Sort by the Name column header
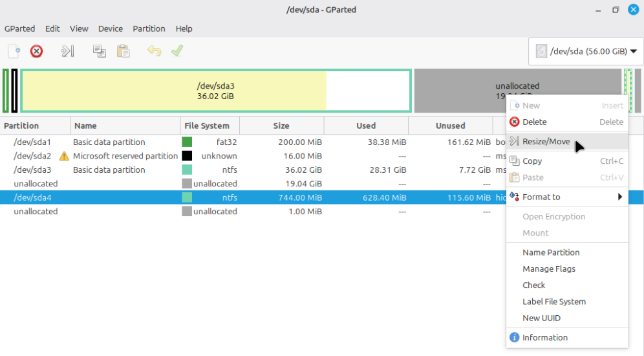The width and height of the screenshot is (644, 356). click(x=125, y=126)
